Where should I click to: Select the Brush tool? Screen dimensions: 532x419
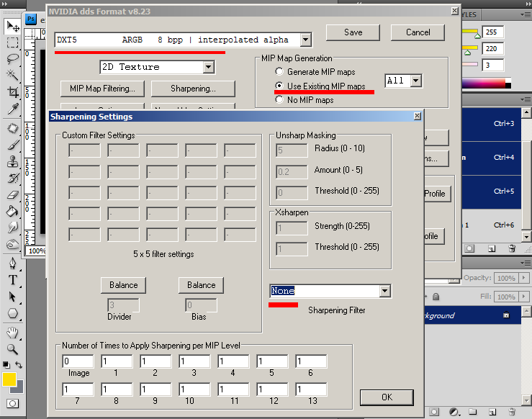[13, 145]
